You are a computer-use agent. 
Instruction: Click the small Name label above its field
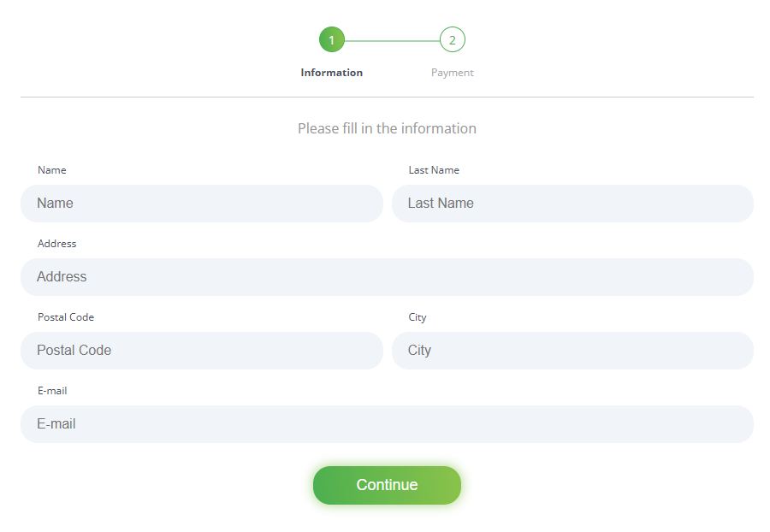(52, 170)
